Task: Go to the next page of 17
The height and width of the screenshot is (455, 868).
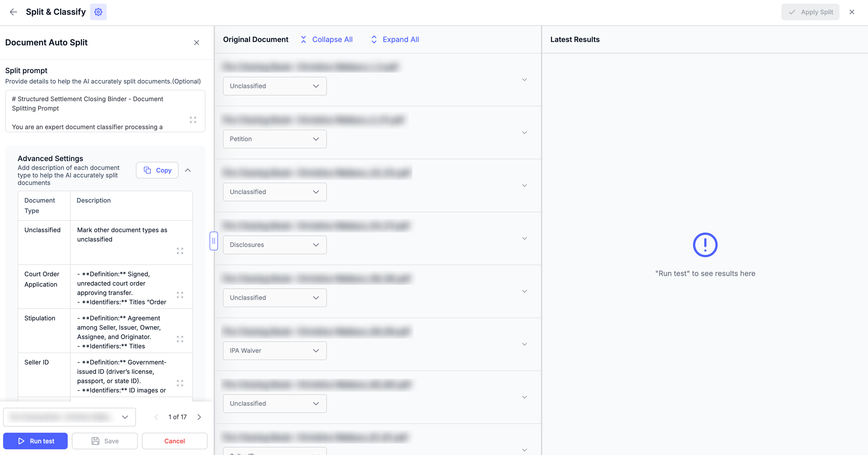Action: [x=199, y=417]
